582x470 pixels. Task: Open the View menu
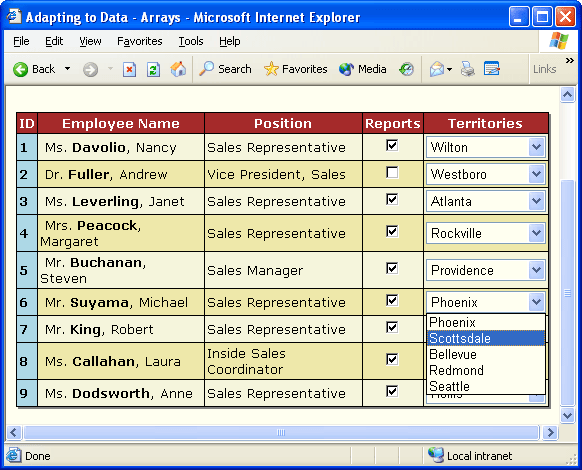[x=90, y=41]
